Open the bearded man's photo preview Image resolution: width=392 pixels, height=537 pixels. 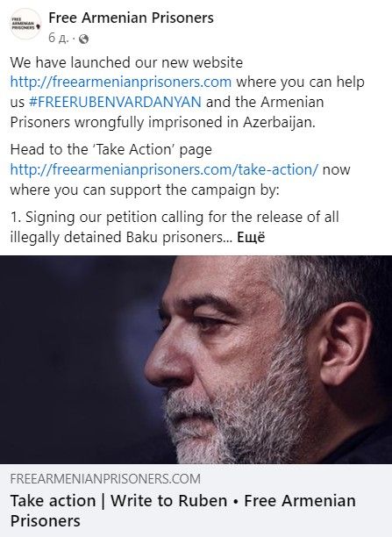(x=196, y=360)
